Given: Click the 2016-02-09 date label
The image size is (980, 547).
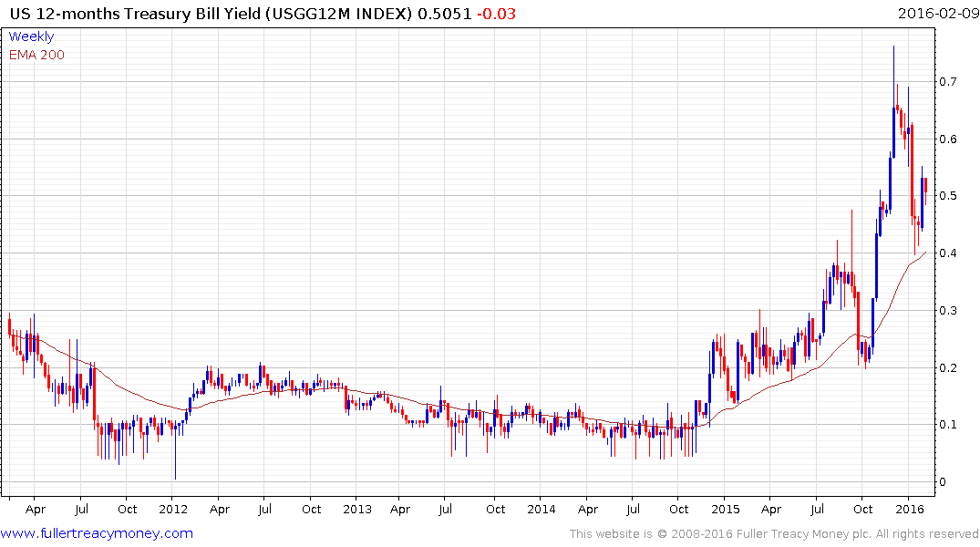Looking at the screenshot, I should 937,13.
